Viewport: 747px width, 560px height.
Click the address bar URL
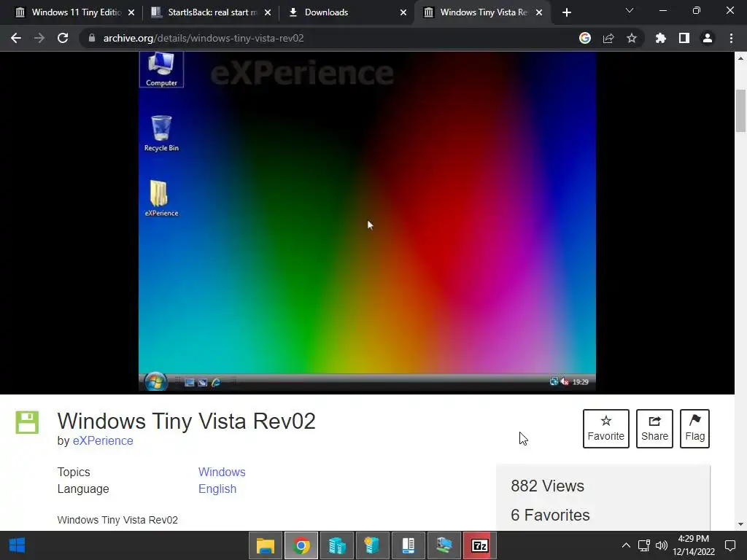[x=204, y=38]
